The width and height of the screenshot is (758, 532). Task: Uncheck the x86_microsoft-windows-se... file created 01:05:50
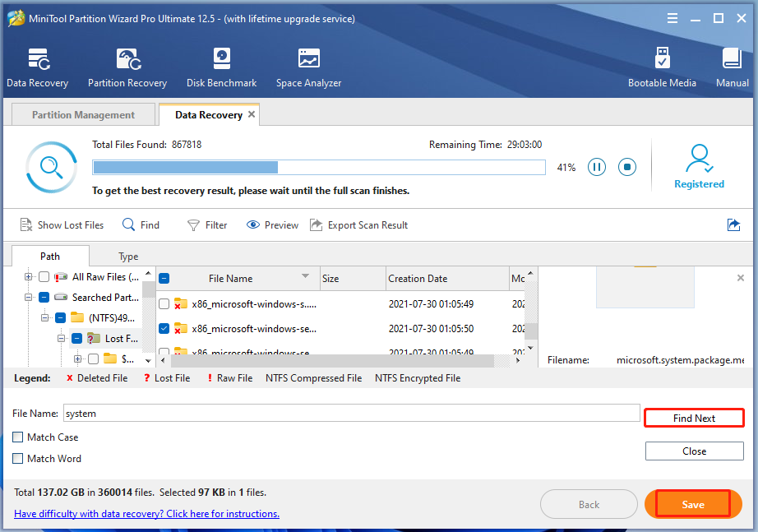(164, 329)
